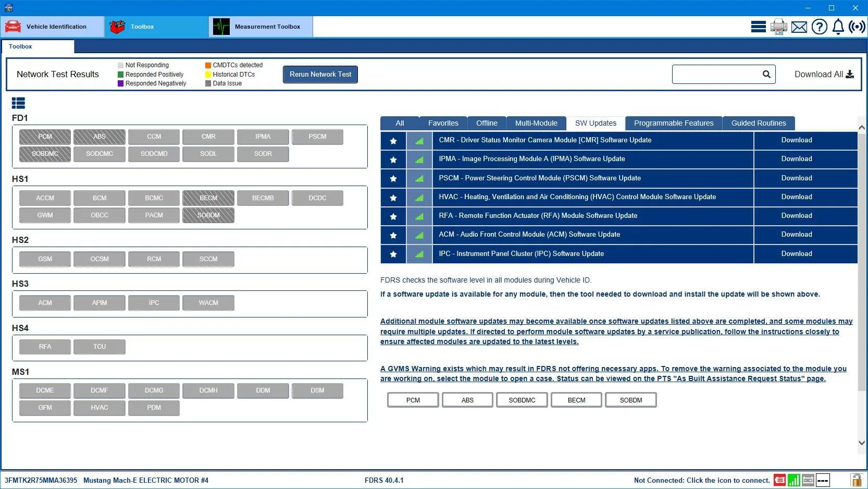Click the favorite star on the HVAC update row
Screen dimensions: 868x489
[x=393, y=197]
